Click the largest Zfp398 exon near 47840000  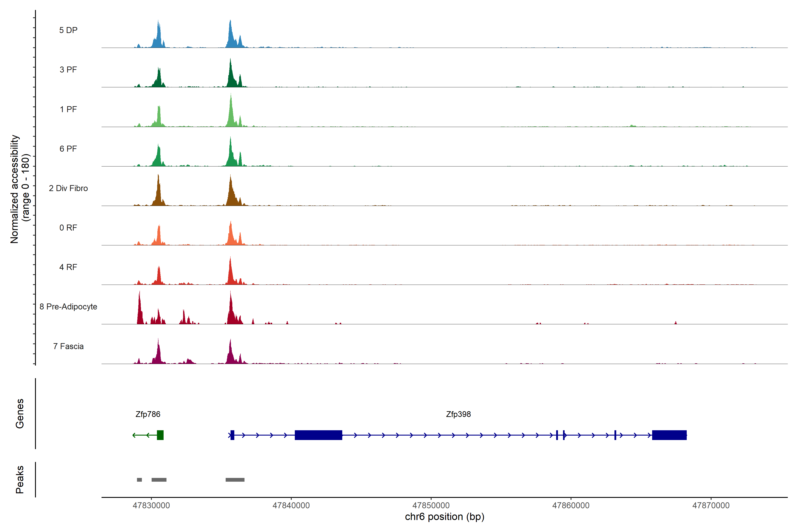coord(318,435)
